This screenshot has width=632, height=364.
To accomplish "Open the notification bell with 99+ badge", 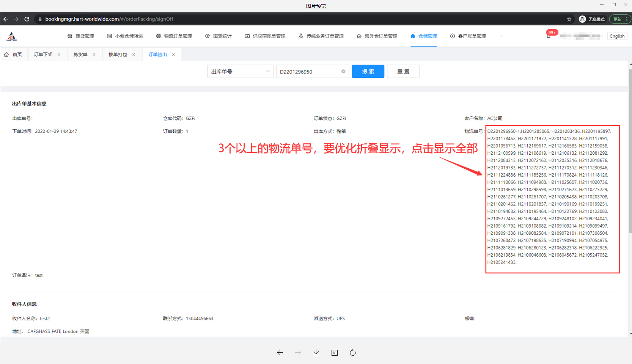I will tap(549, 36).
